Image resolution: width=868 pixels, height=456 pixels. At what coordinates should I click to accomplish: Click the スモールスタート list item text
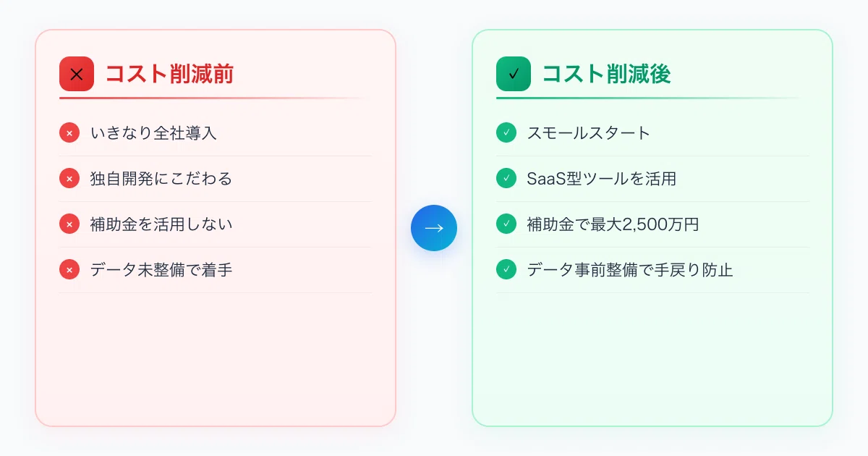tap(589, 133)
